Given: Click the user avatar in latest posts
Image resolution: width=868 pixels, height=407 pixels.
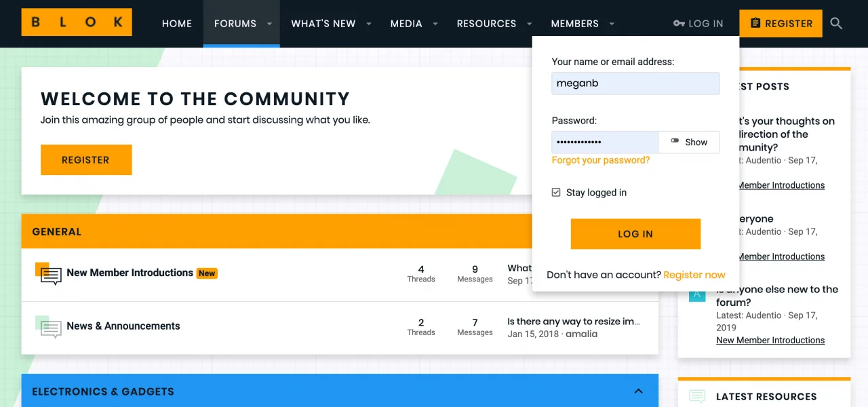Looking at the screenshot, I should [696, 296].
